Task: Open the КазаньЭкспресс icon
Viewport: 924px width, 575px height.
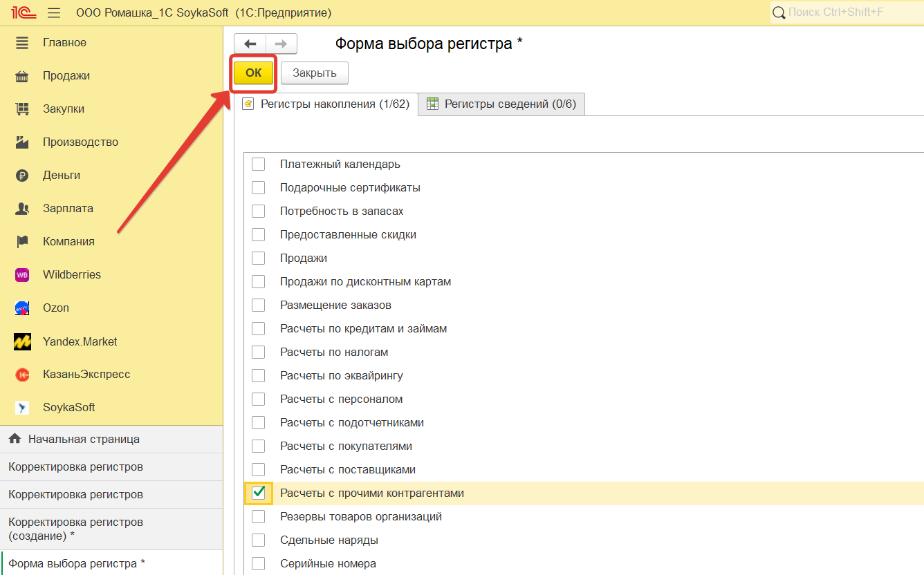Action: coord(22,375)
